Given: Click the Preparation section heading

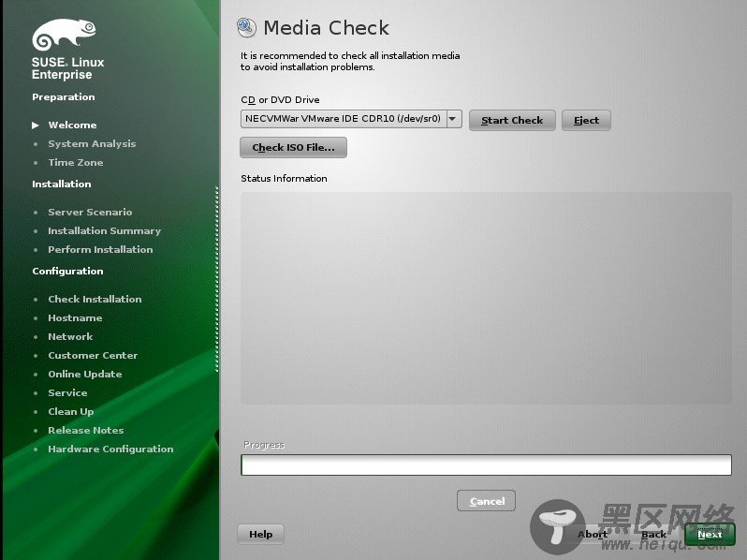Looking at the screenshot, I should (x=64, y=96).
